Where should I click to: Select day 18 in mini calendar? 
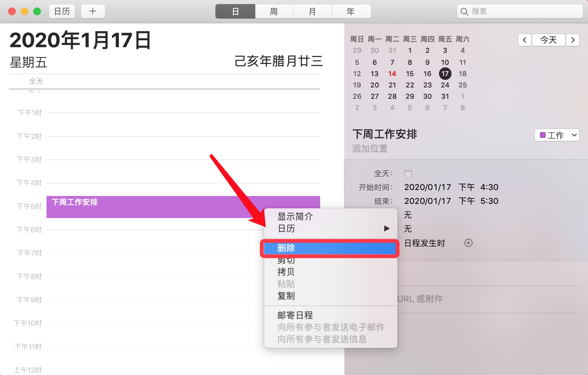(x=463, y=74)
